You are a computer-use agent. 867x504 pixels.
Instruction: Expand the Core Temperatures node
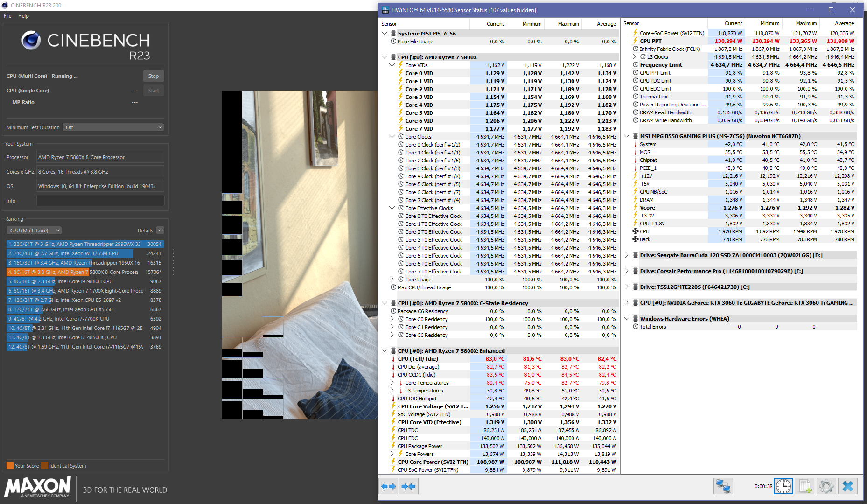392,383
